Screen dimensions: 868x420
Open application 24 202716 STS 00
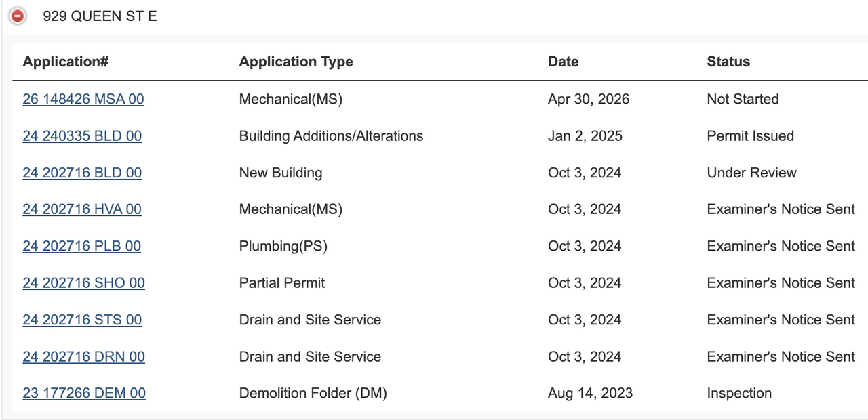(82, 320)
